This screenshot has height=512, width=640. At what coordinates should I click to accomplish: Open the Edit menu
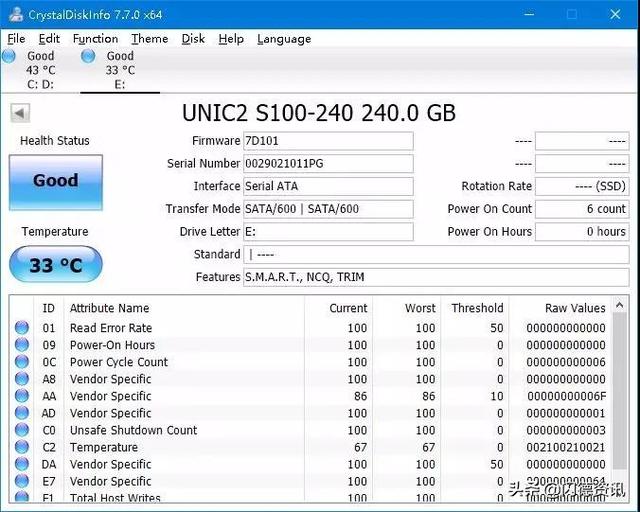49,39
